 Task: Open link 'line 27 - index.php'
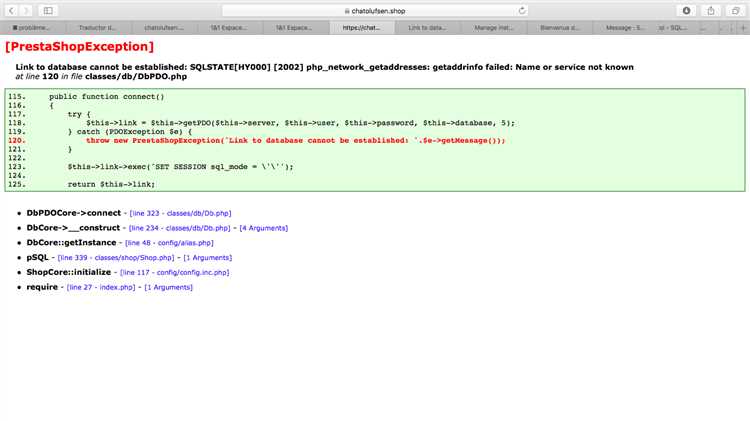click(101, 288)
